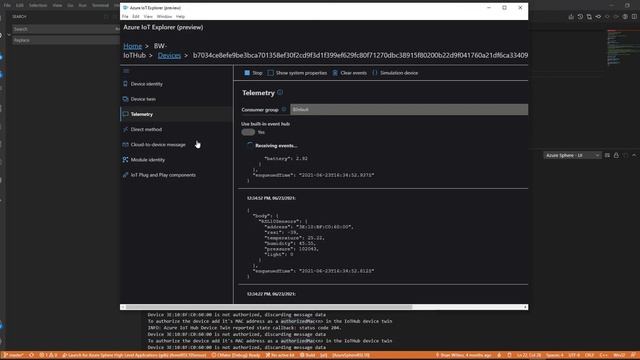Click the timeline history icon in VS Code toolbar
Viewport: 640px width, 360px height.
pos(580,17)
